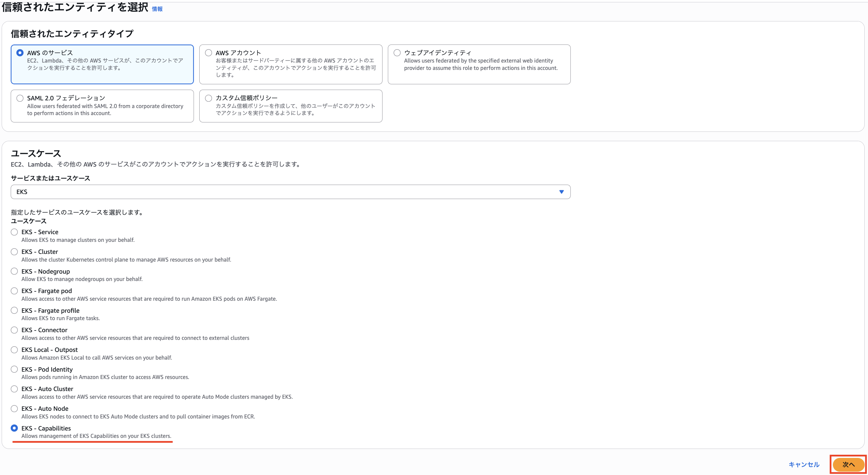This screenshot has height=475, width=868.
Task: Select AWS のサービス entity type
Action: [x=20, y=53]
